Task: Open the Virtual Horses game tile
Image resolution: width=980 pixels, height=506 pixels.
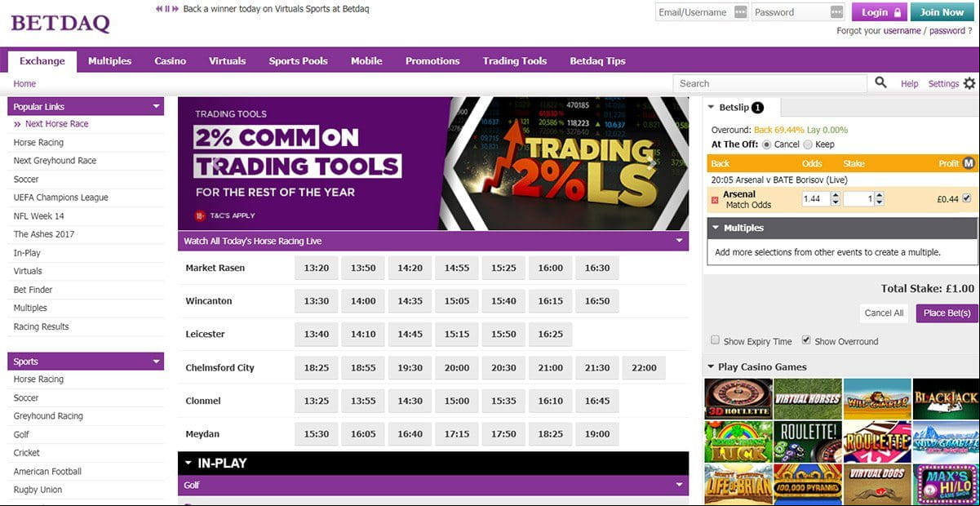Action: pyautogui.click(x=808, y=399)
